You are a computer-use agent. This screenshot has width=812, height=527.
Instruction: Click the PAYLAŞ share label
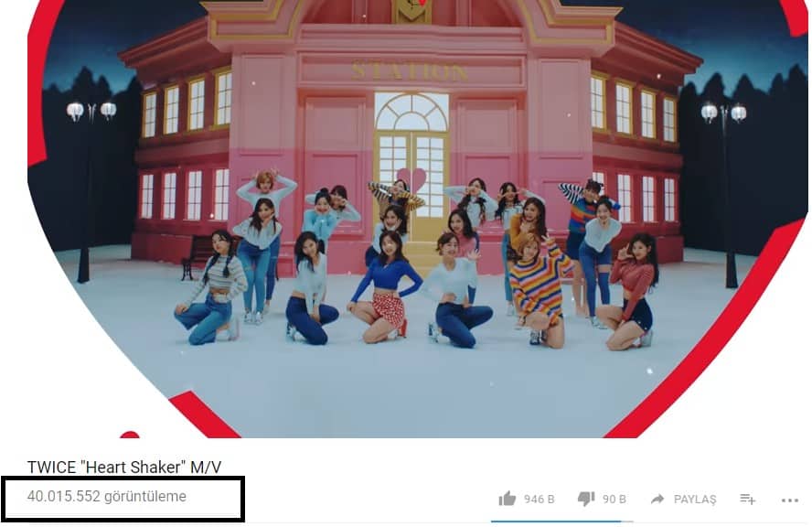(x=694, y=499)
